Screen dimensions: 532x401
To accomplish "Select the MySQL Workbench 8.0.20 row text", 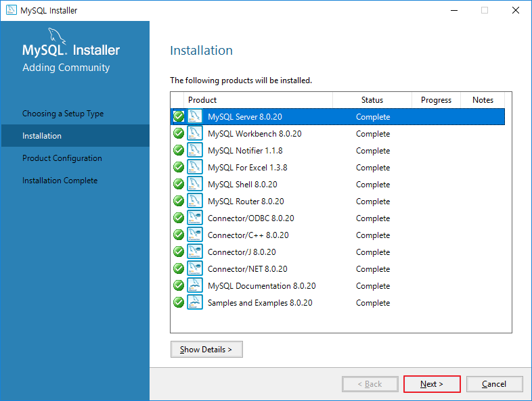I will click(254, 134).
